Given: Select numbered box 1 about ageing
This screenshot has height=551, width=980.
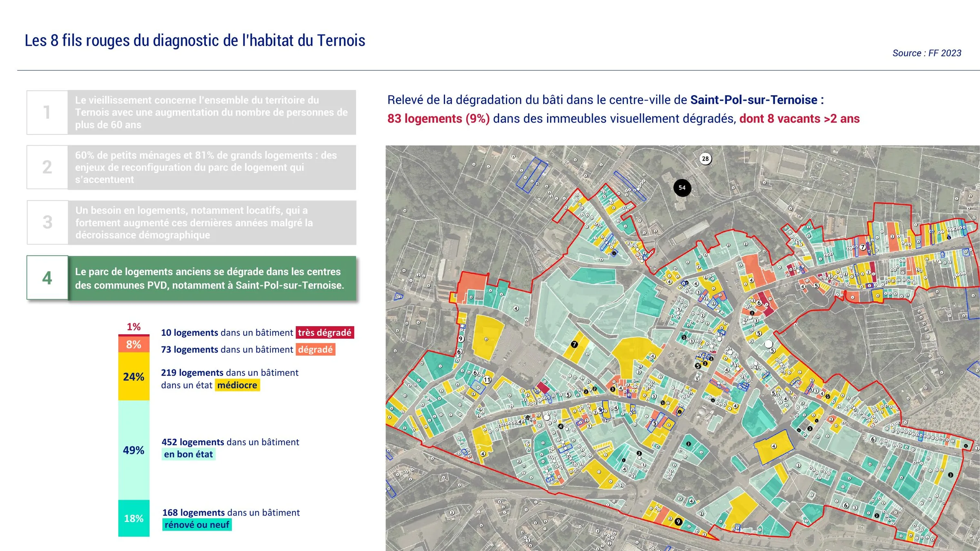Looking at the screenshot, I should click(191, 112).
